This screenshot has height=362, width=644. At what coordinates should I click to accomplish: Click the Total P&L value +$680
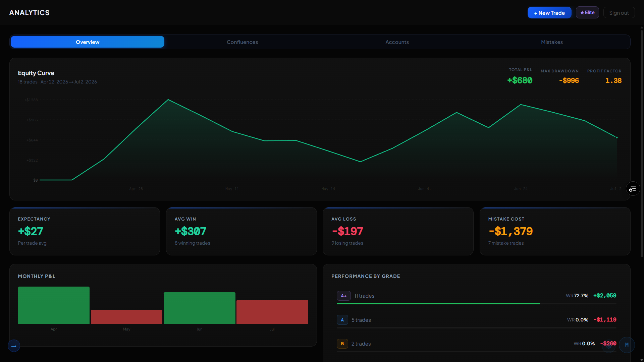(x=520, y=80)
